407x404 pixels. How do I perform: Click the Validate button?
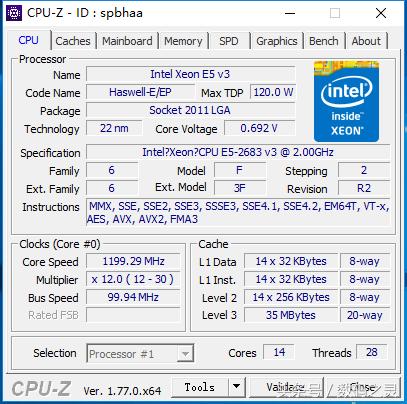pyautogui.click(x=286, y=387)
